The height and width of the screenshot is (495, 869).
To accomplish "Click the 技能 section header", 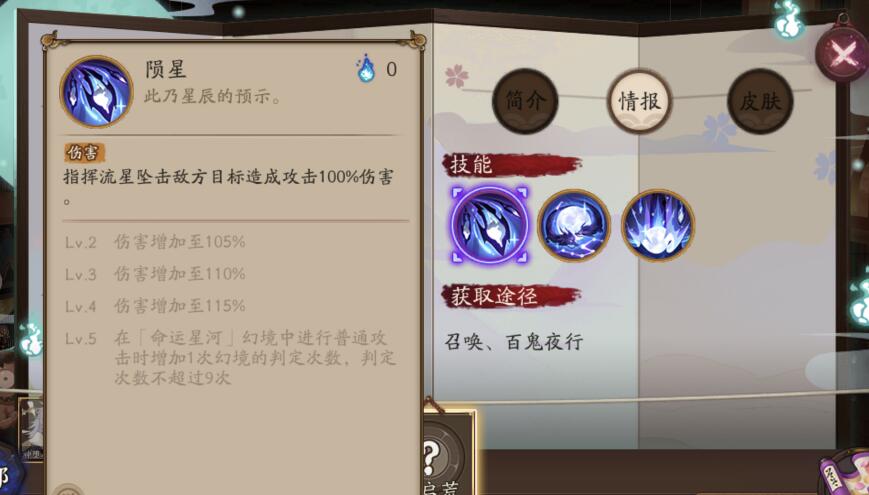I will pyautogui.click(x=472, y=165).
